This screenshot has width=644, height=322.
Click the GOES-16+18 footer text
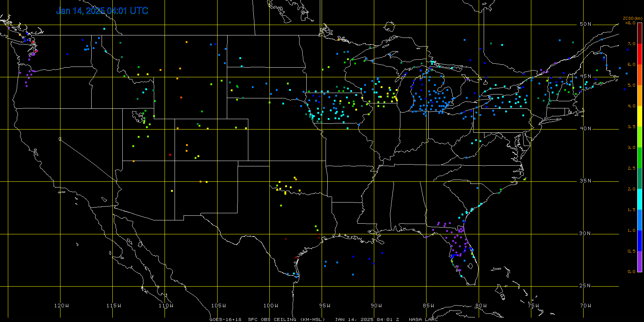[225, 319]
